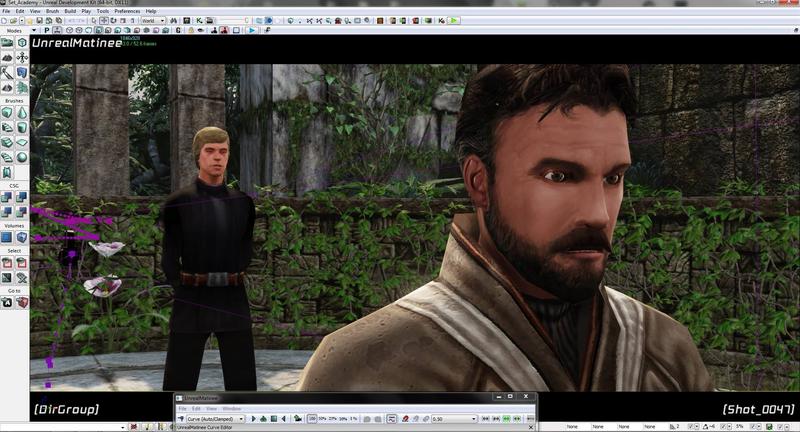The height and width of the screenshot is (432, 800).
Task: Open the World coordinate system dropdown
Action: click(153, 20)
